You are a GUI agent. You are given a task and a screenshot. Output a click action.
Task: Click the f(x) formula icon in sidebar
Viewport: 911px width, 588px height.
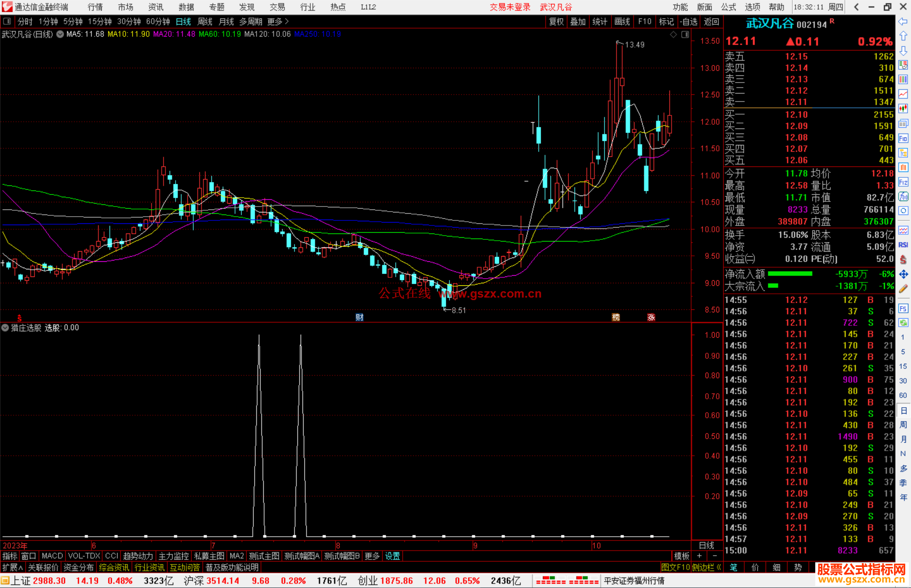(903, 196)
